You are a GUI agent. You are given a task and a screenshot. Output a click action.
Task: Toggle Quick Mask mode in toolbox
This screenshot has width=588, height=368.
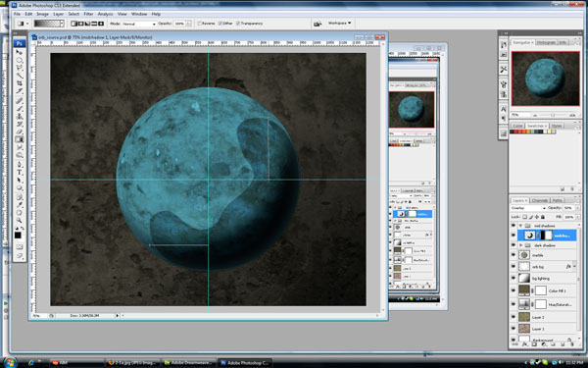(20, 247)
